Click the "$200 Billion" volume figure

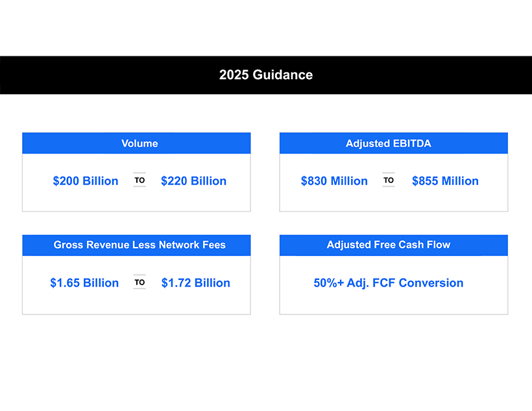click(x=86, y=181)
